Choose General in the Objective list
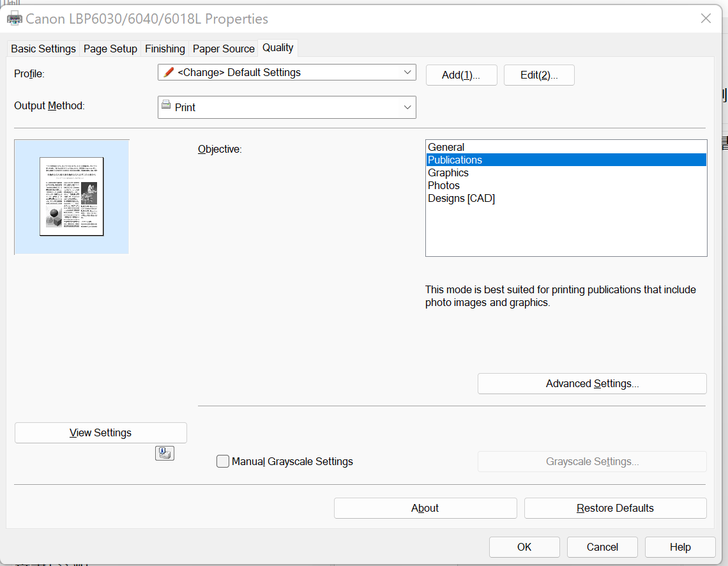 [x=446, y=148]
